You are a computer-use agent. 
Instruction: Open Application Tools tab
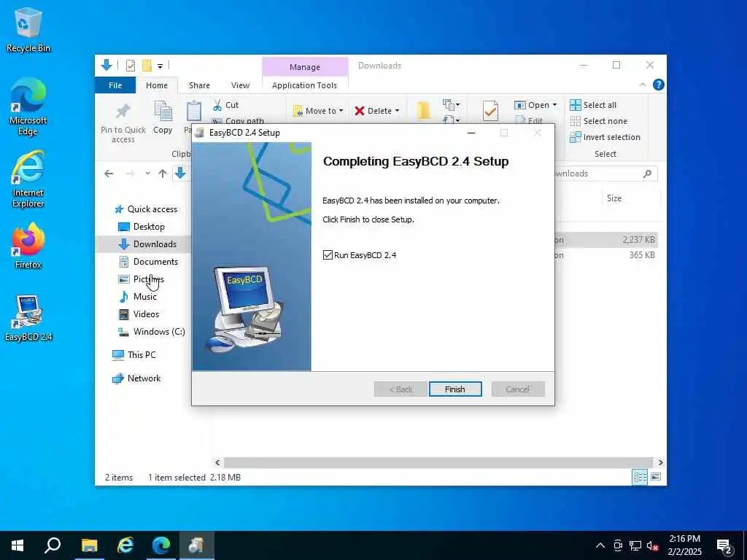(x=304, y=85)
